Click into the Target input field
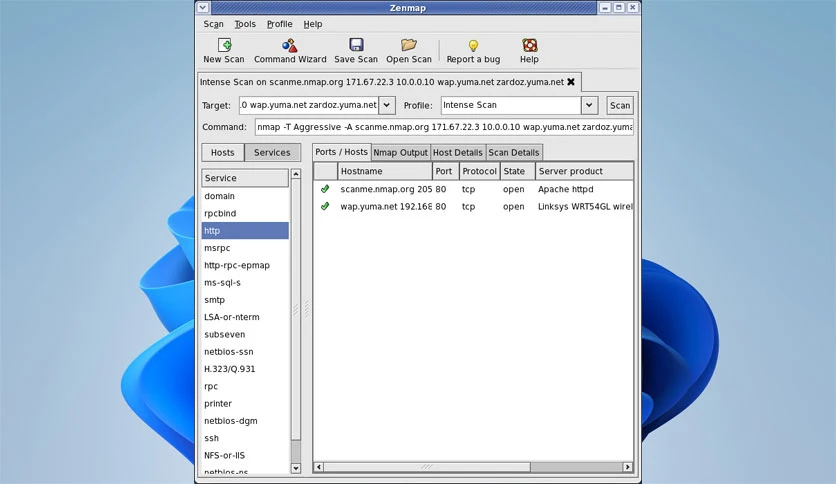Screen dimensions: 836x484 point(309,105)
